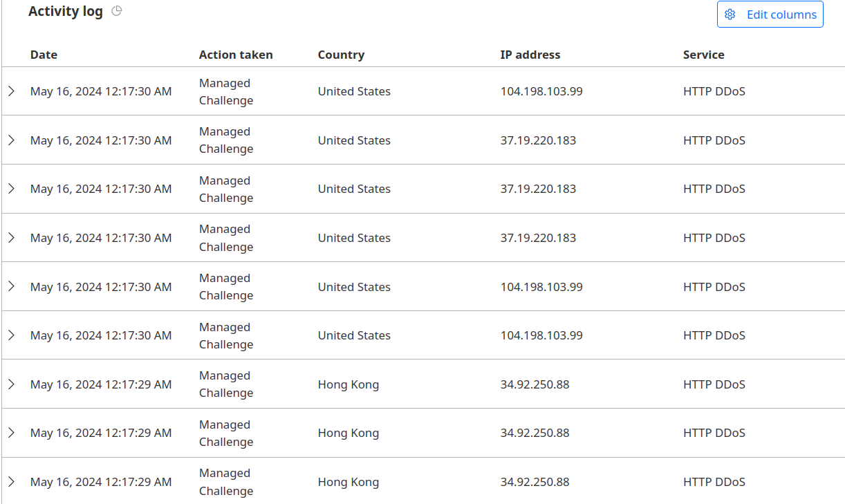The image size is (845, 504).
Task: Expand the last Hong Kong log entry
Action: point(11,482)
